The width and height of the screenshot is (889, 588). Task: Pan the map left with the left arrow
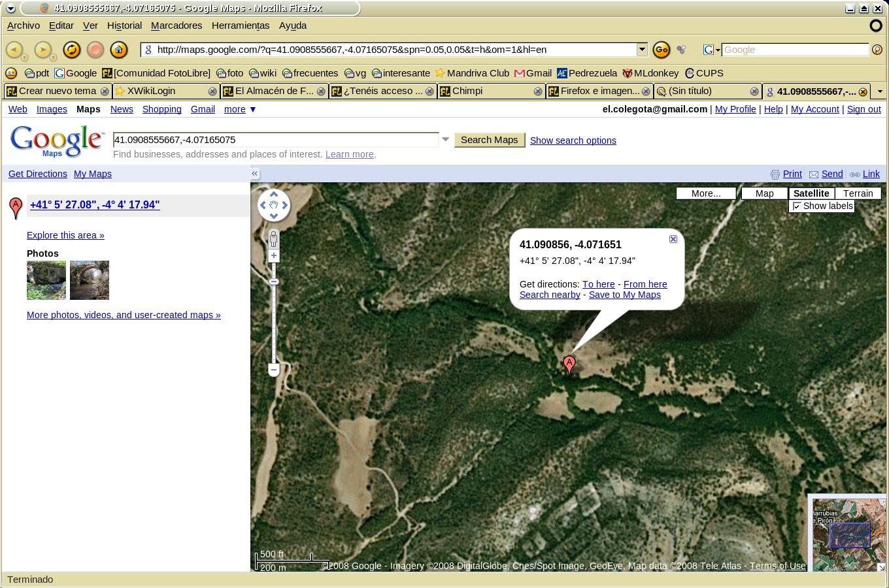tap(263, 205)
